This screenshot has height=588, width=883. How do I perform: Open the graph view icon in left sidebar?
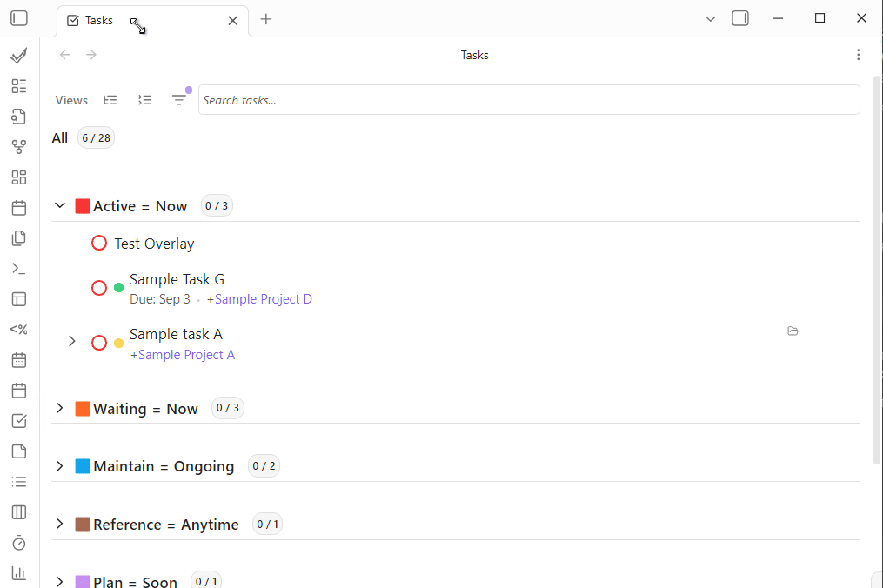pos(19,147)
